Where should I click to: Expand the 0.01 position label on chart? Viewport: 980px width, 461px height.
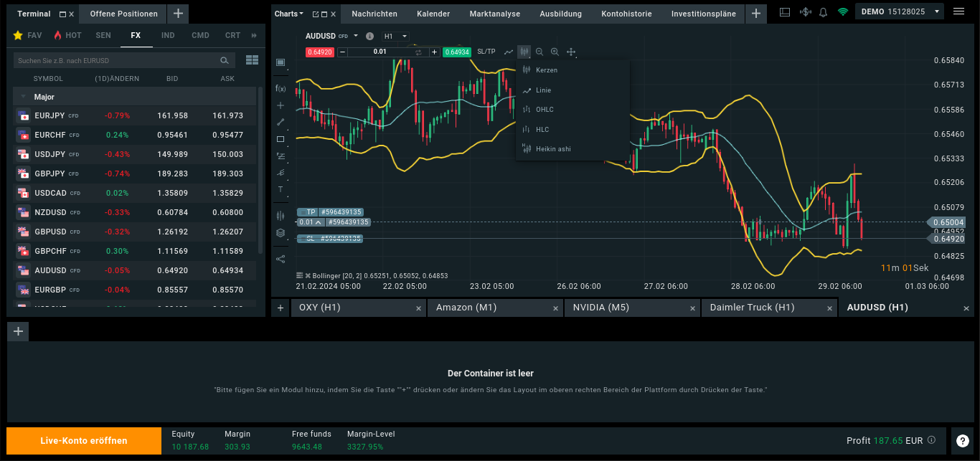point(318,222)
